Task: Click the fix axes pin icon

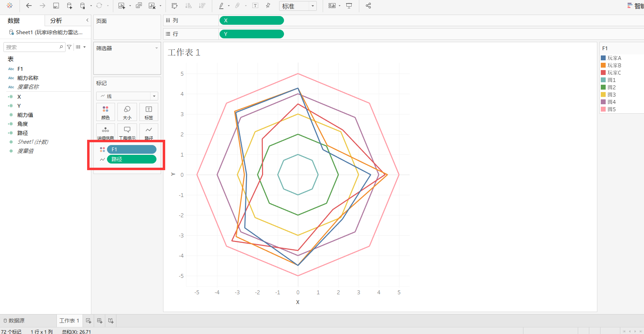Action: pos(268,6)
